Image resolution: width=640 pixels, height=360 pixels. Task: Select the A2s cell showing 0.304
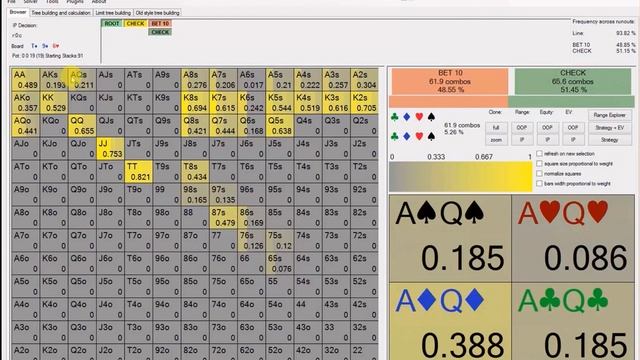(364, 80)
